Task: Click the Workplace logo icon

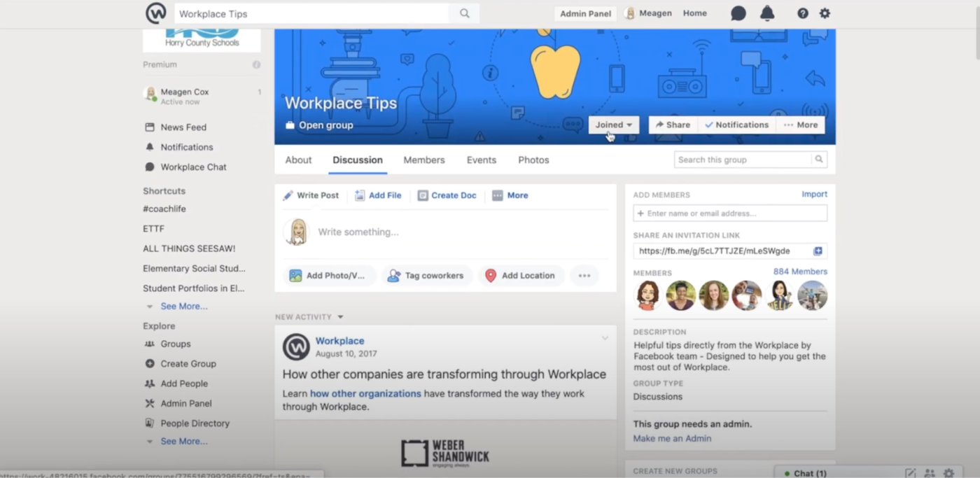Action: [155, 13]
